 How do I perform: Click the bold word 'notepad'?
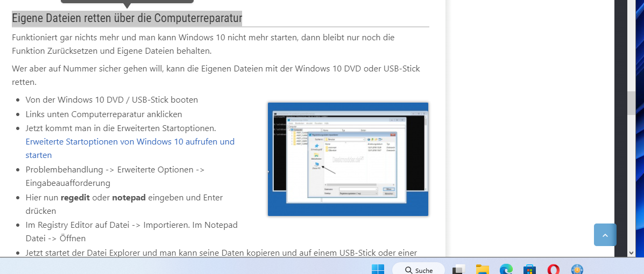click(129, 197)
